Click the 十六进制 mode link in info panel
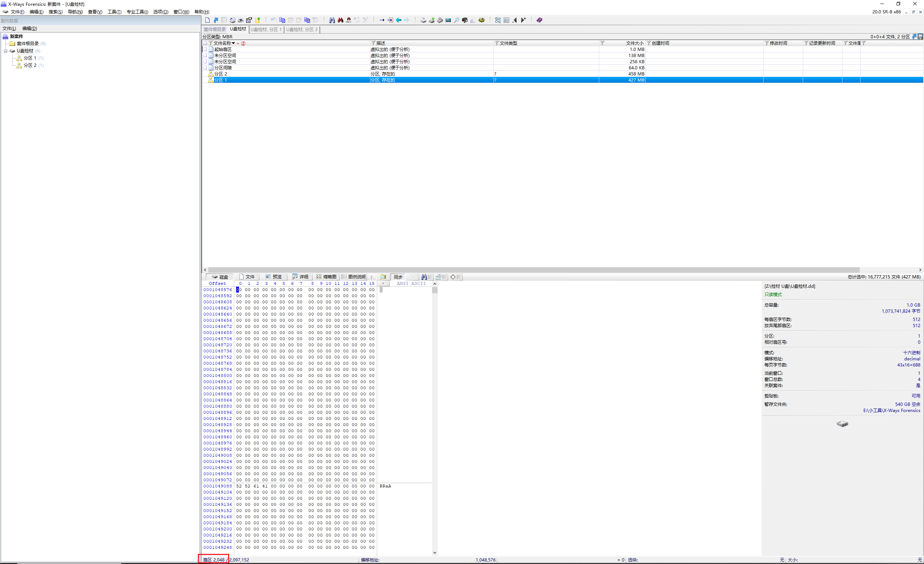Viewport: 924px width, 564px height. point(911,353)
